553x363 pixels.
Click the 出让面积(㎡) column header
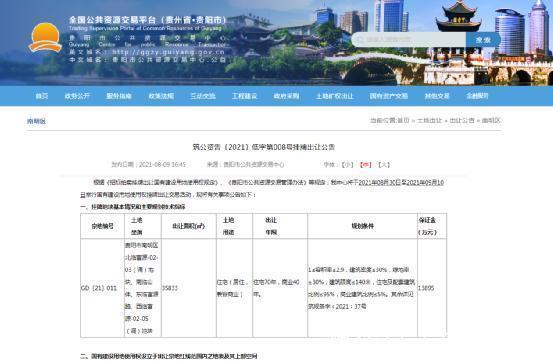[x=188, y=226]
